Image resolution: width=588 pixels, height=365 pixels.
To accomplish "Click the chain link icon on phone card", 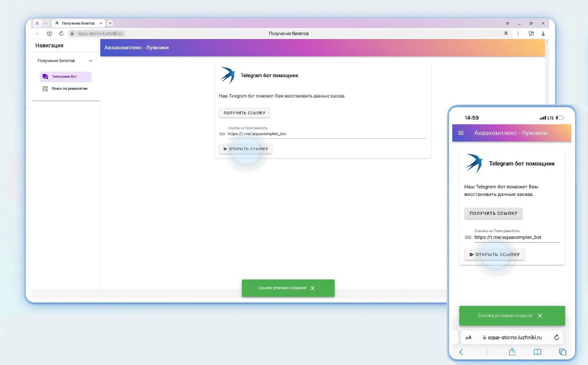I will [x=468, y=237].
